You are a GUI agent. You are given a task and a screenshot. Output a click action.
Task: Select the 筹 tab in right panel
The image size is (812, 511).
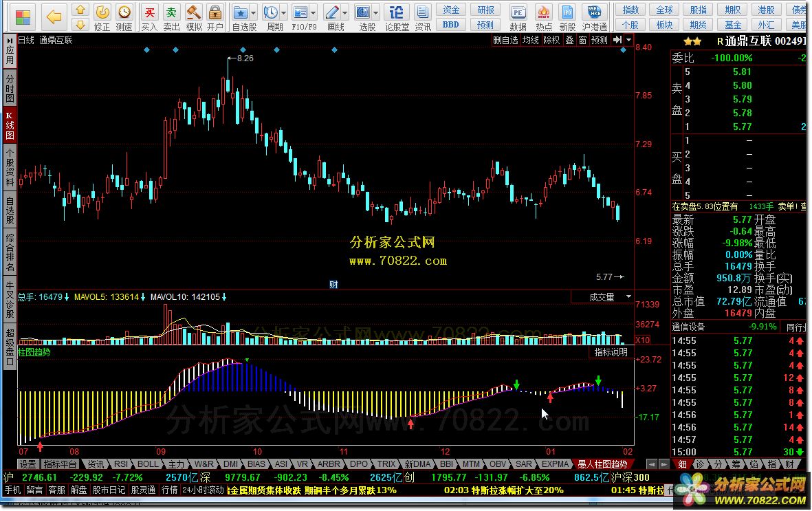[x=736, y=464]
